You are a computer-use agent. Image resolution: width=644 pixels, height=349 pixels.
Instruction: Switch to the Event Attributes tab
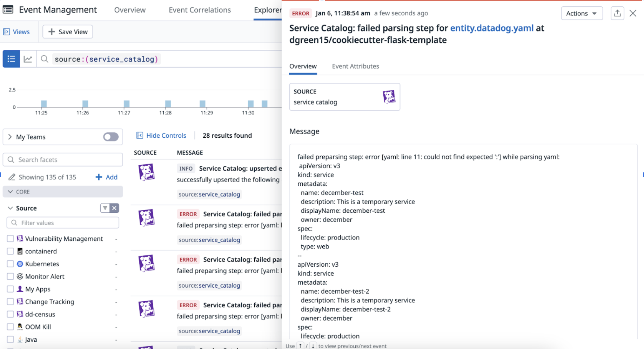point(355,66)
